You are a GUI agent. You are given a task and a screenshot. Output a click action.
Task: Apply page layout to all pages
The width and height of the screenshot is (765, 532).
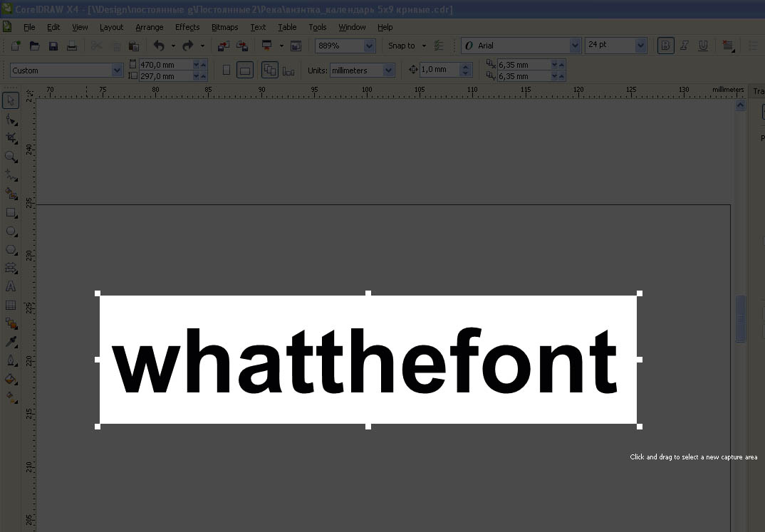point(270,71)
